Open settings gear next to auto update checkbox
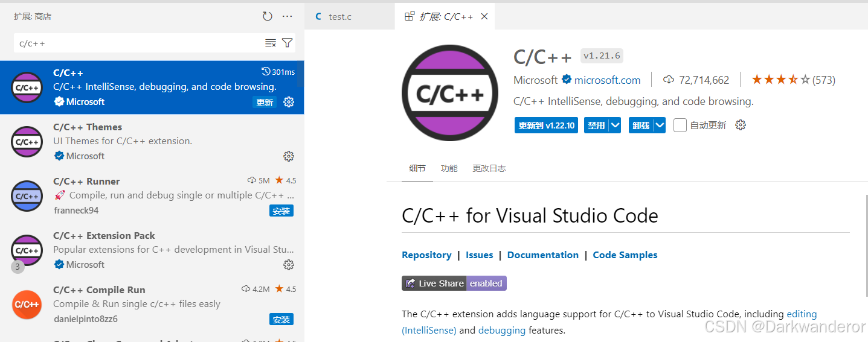Viewport: 868px width, 342px height. click(741, 125)
